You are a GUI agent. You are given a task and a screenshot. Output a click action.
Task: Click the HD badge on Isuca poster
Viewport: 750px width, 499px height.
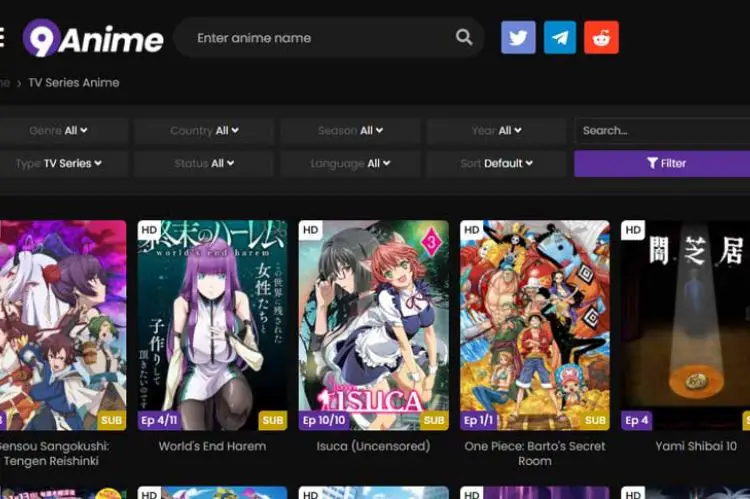(x=310, y=230)
